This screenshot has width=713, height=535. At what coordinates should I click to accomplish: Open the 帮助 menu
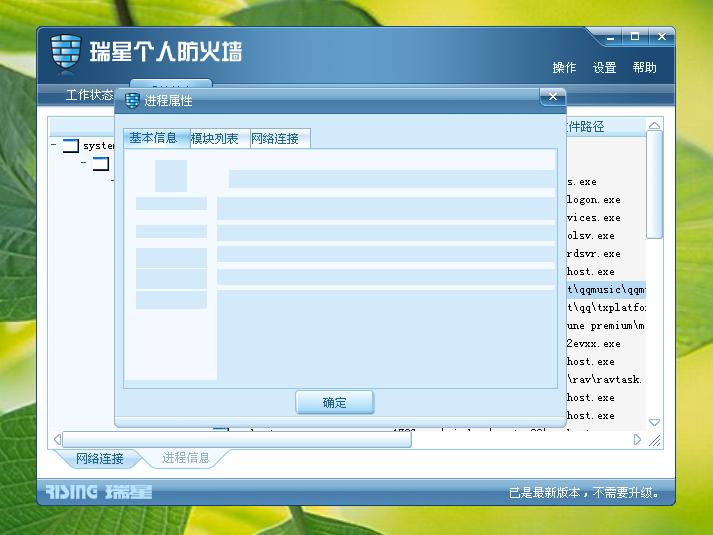644,68
